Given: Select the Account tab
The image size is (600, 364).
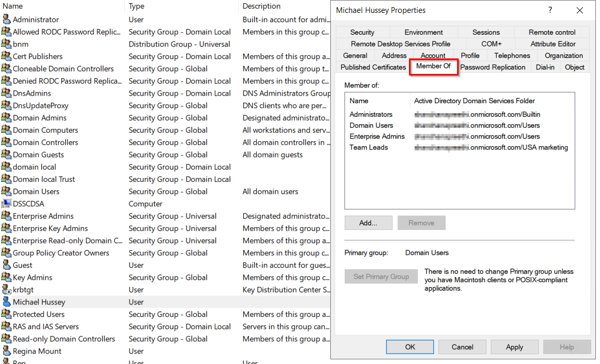Looking at the screenshot, I should (433, 55).
